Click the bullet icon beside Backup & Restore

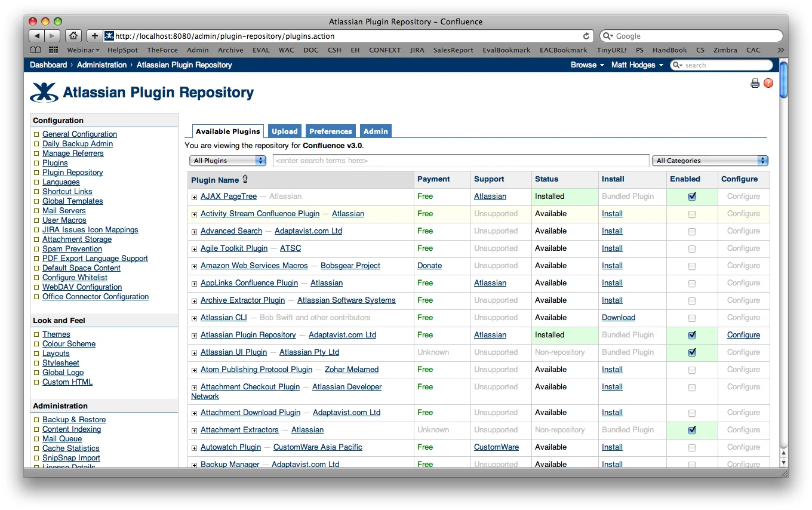[36, 420]
